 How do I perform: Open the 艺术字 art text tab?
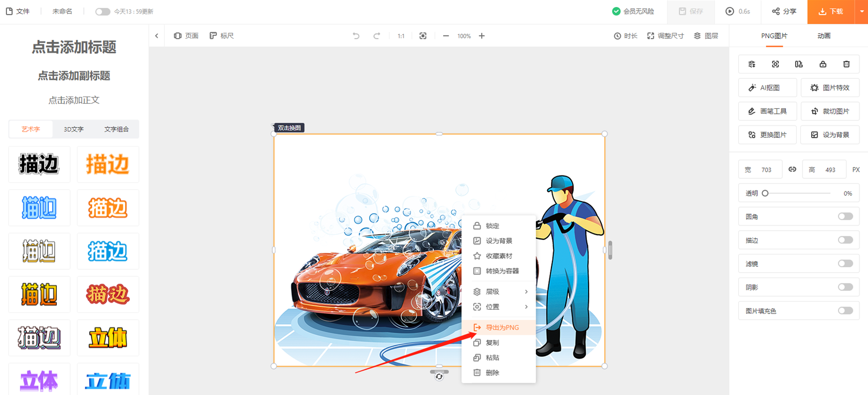31,129
